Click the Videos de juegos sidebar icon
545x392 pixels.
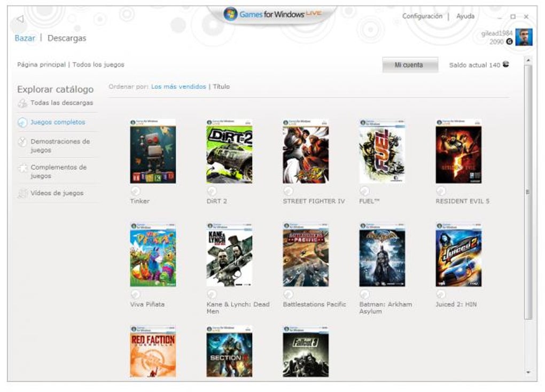point(22,193)
